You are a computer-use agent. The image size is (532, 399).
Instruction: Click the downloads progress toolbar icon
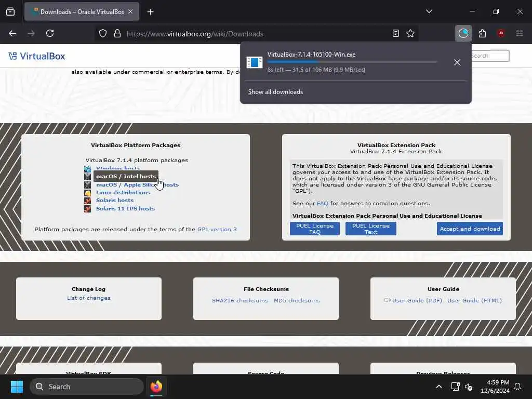(463, 33)
